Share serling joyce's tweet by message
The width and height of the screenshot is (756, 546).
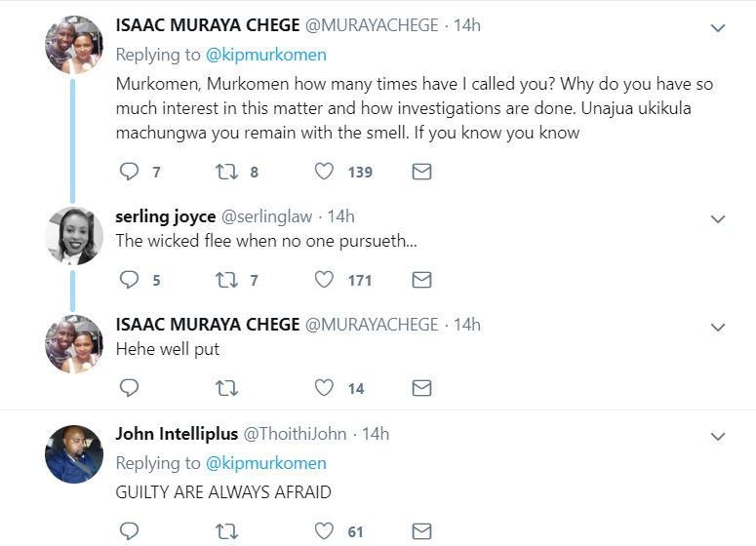421,280
